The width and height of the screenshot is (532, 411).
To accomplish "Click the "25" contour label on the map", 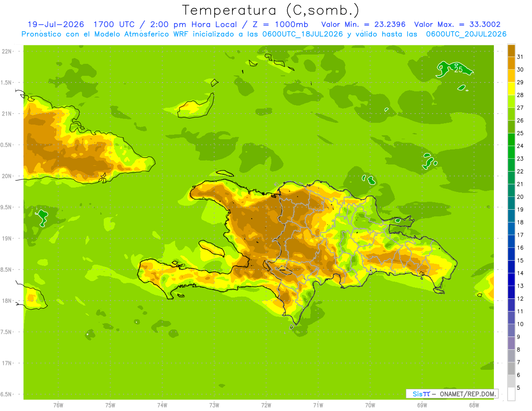I will tap(458, 69).
